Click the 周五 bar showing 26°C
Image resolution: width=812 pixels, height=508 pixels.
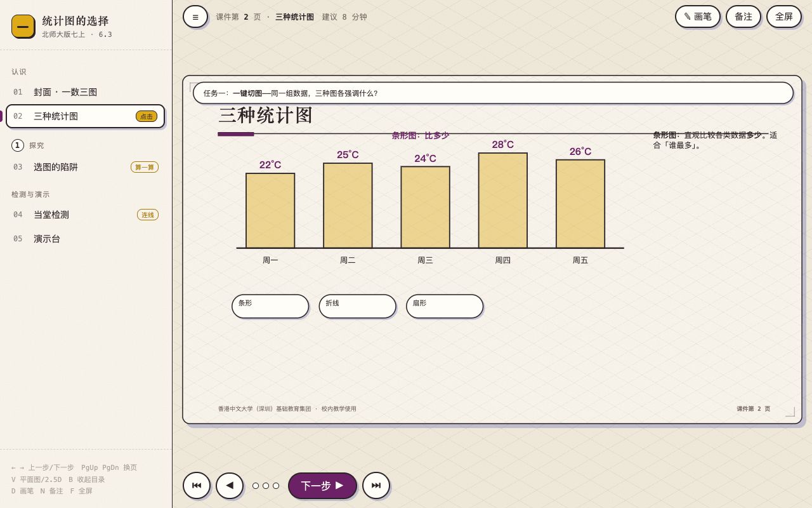[580, 204]
